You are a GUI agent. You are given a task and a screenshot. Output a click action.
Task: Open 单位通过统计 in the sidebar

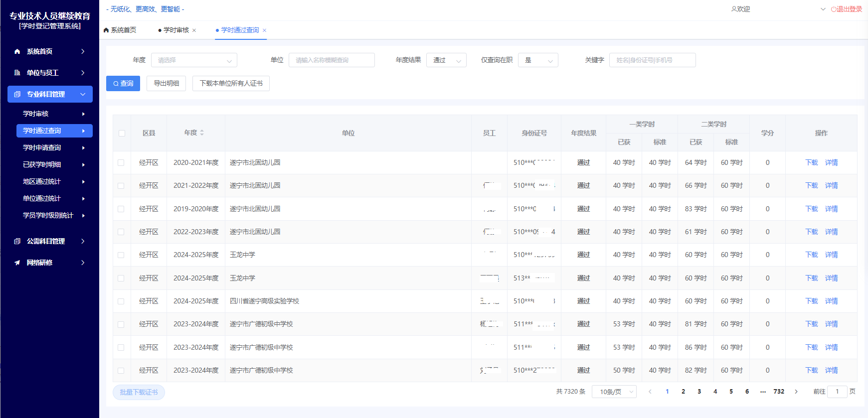54,198
